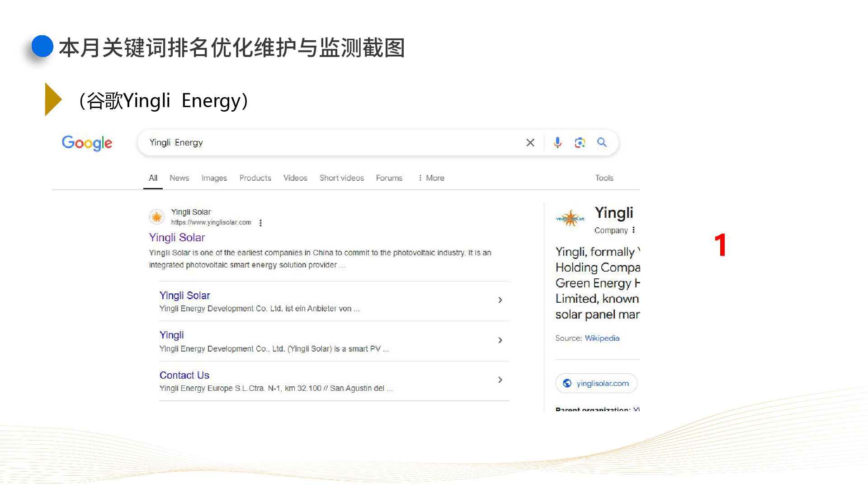Open the Tools options

tap(604, 178)
